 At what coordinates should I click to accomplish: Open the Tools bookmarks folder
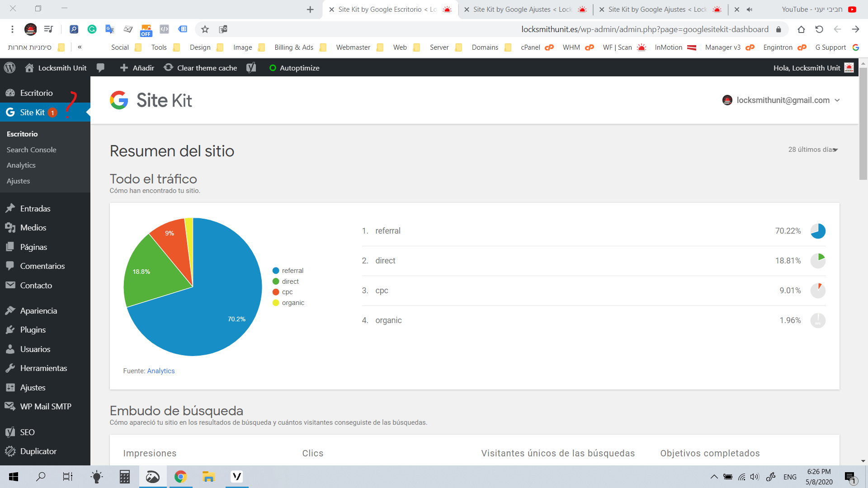click(x=165, y=47)
